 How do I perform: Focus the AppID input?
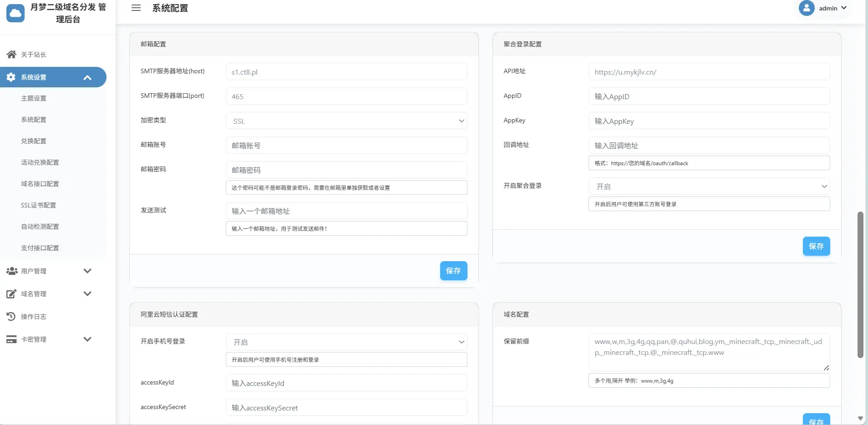(x=709, y=96)
